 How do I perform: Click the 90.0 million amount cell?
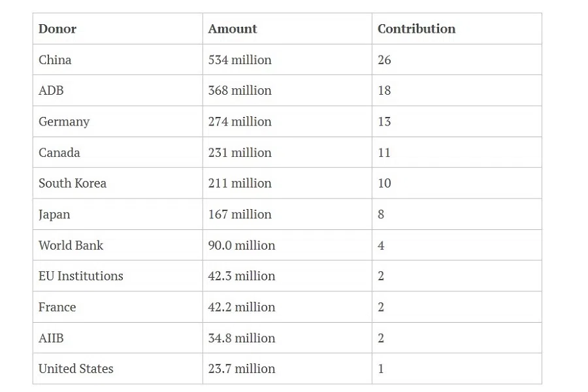[242, 245]
